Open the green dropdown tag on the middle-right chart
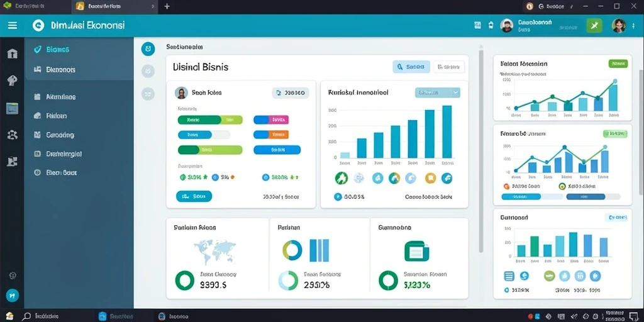Screen dimensions: 644x322 point(615,133)
